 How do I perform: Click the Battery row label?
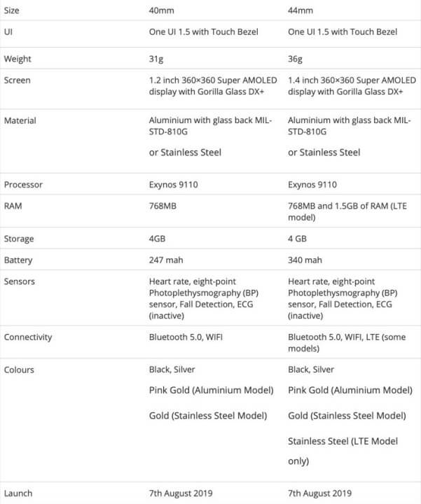[x=18, y=260]
